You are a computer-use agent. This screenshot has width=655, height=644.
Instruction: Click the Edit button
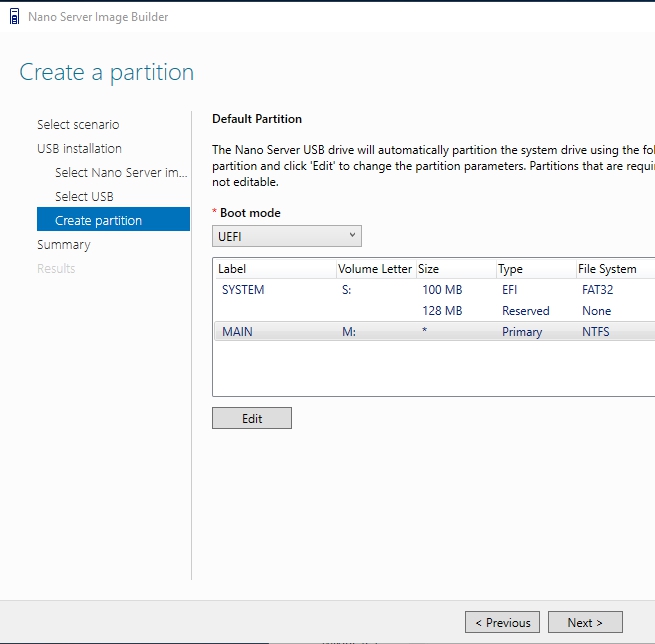pos(252,418)
